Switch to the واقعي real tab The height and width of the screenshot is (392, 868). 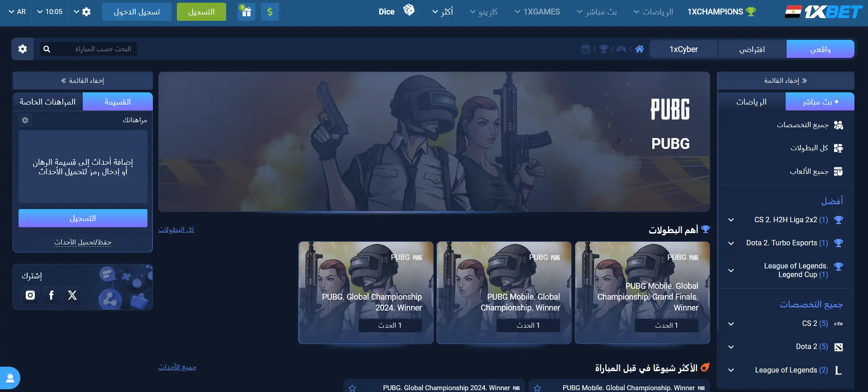[820, 49]
